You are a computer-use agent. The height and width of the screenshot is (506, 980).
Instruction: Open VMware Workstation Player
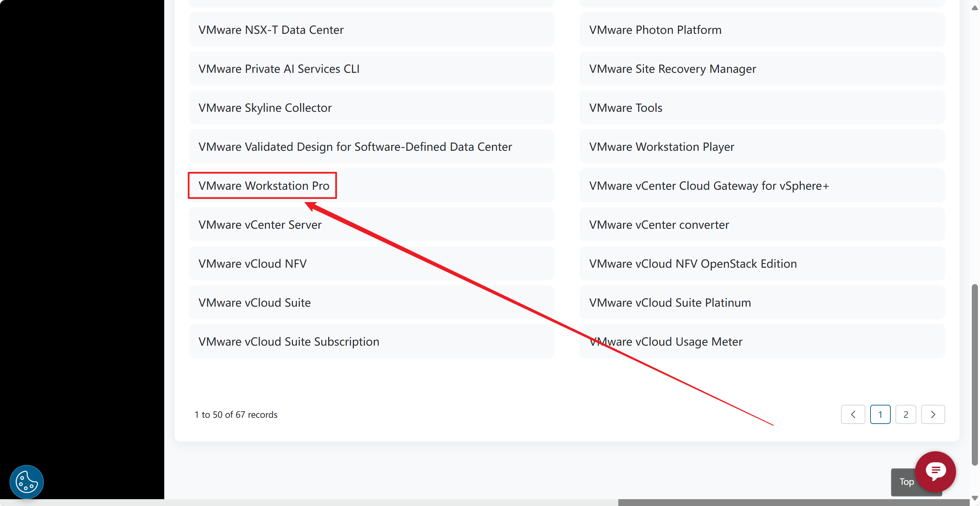[x=661, y=147]
